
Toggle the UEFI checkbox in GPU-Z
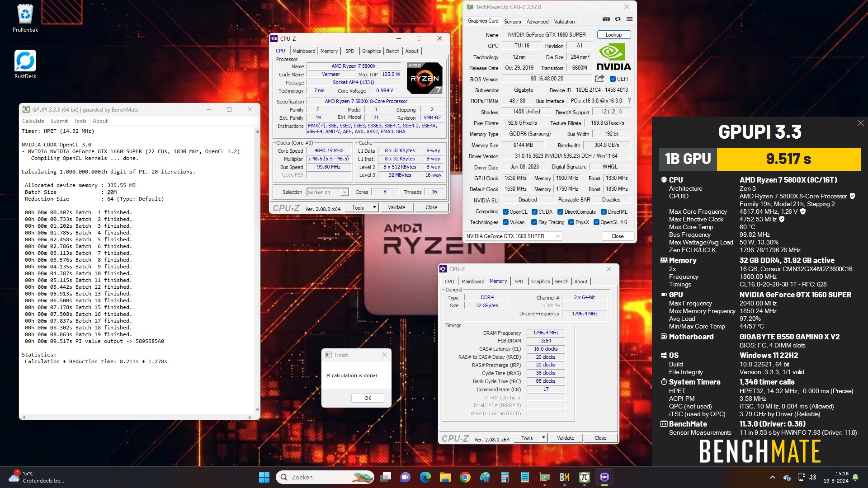pyautogui.click(x=613, y=79)
